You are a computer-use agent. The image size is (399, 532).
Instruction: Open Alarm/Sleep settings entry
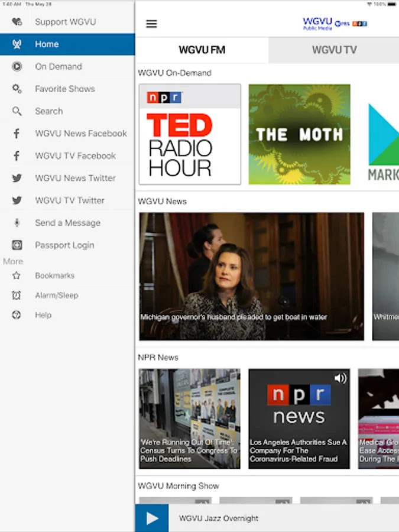coord(67,295)
